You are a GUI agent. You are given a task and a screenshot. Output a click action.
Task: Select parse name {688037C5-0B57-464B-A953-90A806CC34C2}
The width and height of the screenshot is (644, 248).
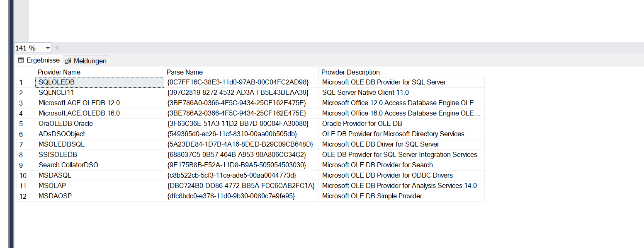[241, 155]
